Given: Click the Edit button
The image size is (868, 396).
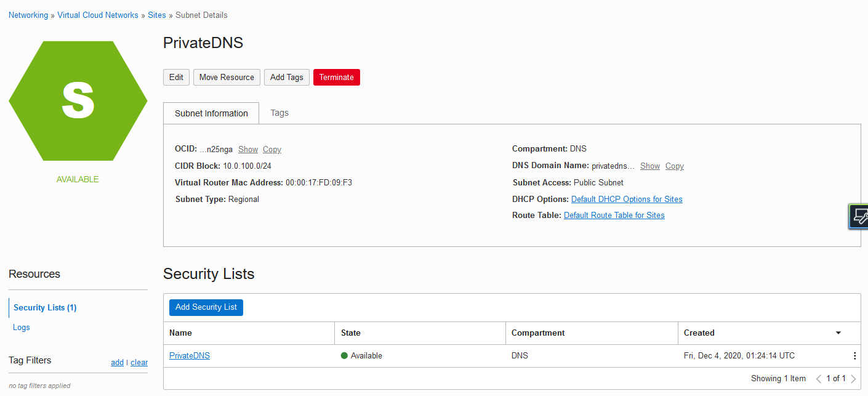Looking at the screenshot, I should coord(176,77).
